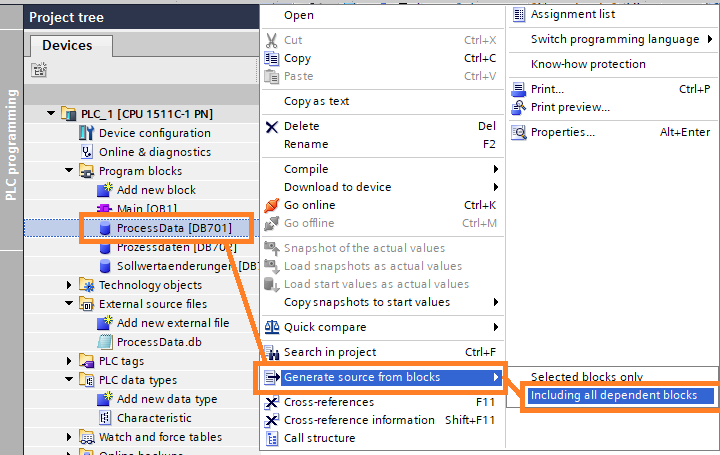Click the Online & diagnostics icon
Image resolution: width=720 pixels, height=455 pixels.
(x=87, y=152)
